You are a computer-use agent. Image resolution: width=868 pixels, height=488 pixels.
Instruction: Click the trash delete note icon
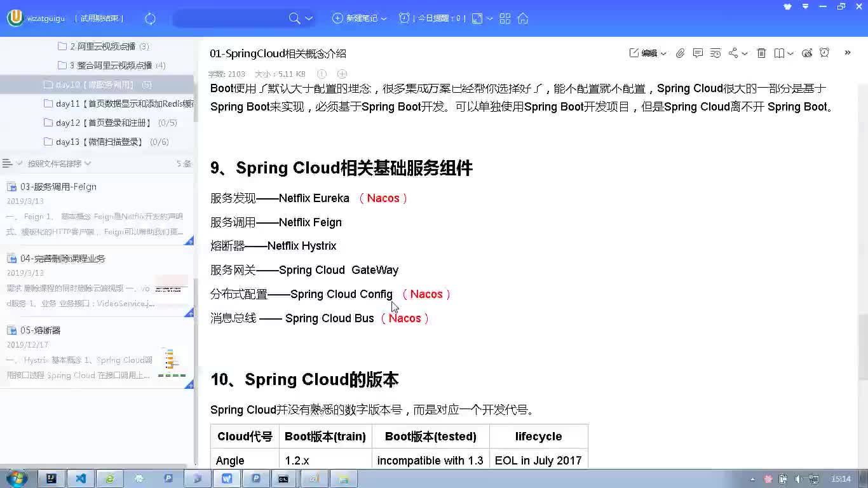pos(761,53)
